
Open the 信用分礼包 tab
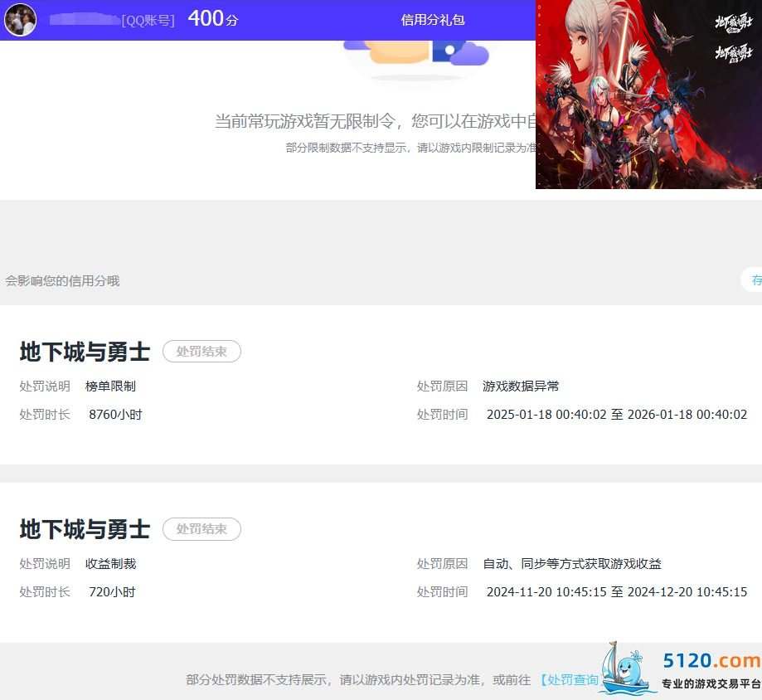coord(433,20)
